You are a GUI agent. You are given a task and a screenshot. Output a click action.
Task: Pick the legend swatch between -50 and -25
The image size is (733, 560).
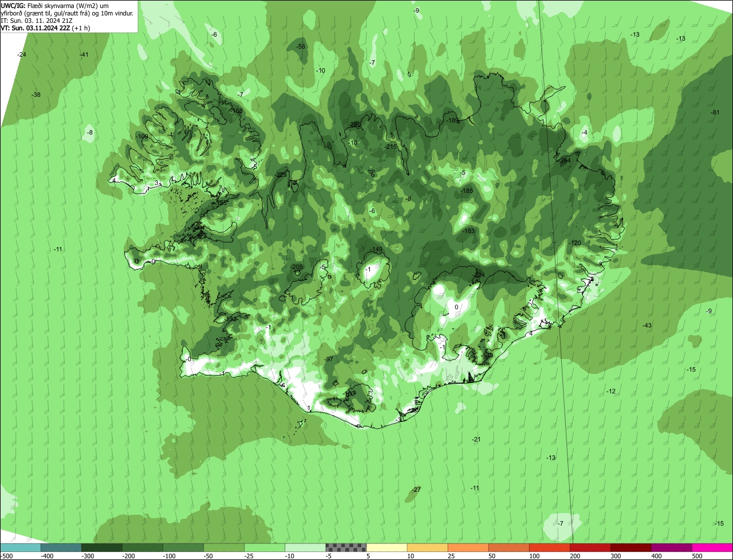coord(224,547)
